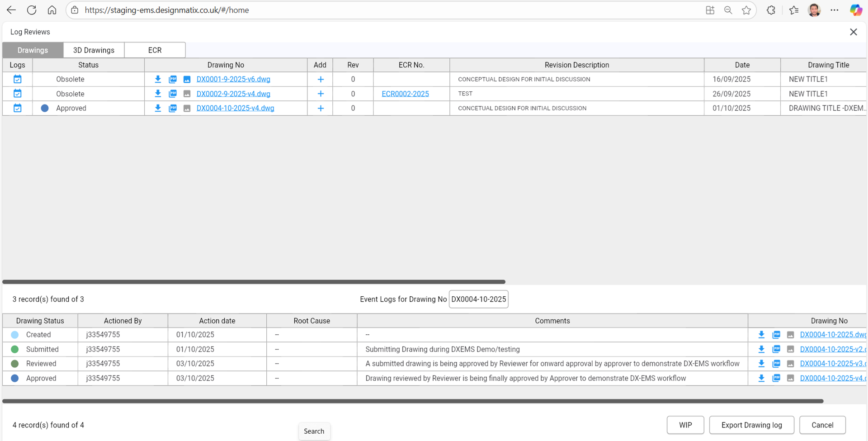Click plus icon for DX0004-10-2025-v4 row
Screen dimensions: 868x441
tap(321, 109)
